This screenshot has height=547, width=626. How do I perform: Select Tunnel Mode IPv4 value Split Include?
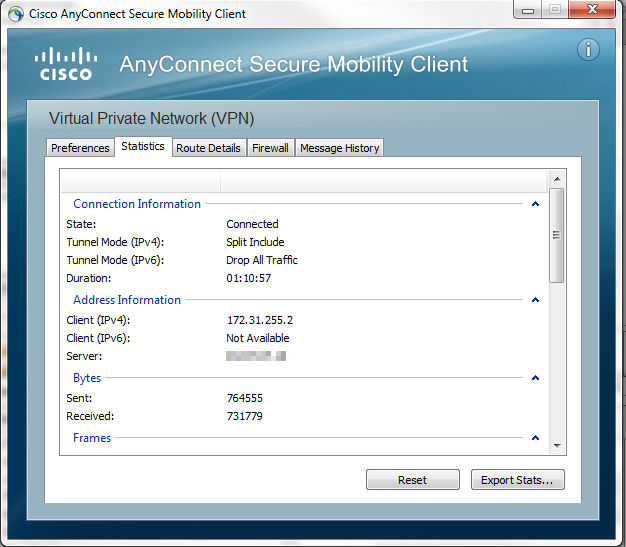(x=255, y=242)
